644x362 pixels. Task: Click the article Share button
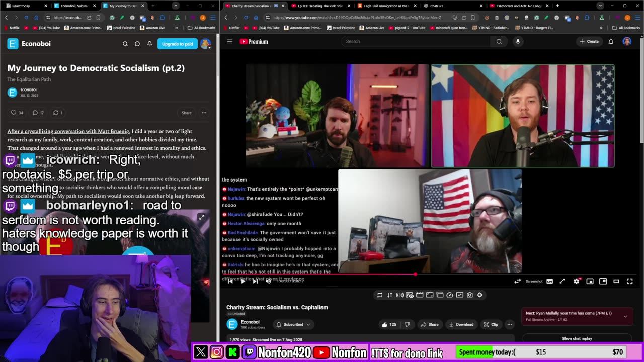point(186,113)
